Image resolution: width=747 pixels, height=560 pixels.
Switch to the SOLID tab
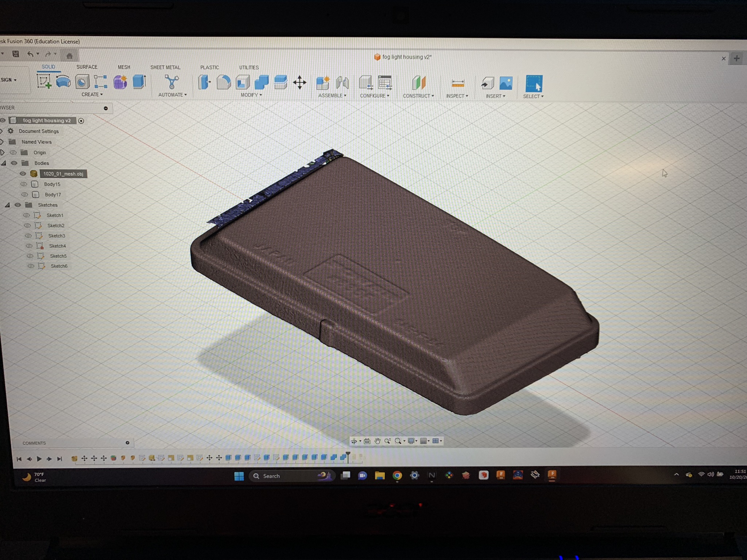[x=48, y=67]
